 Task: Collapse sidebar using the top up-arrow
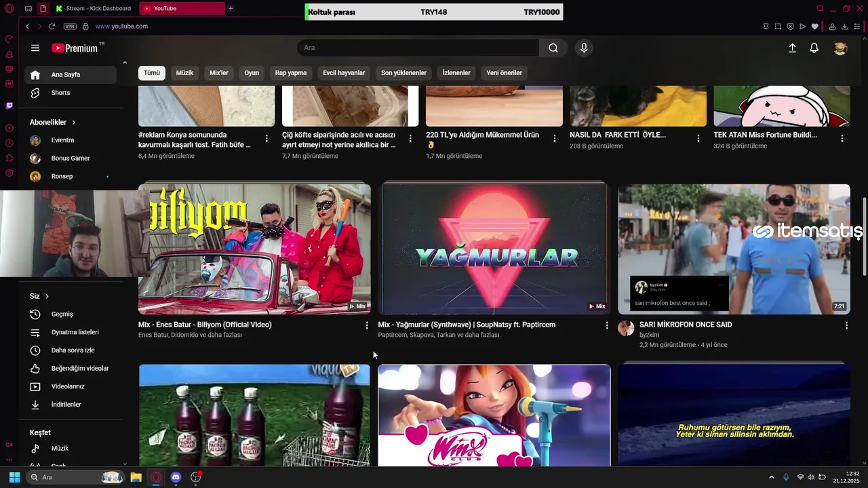pos(125,63)
